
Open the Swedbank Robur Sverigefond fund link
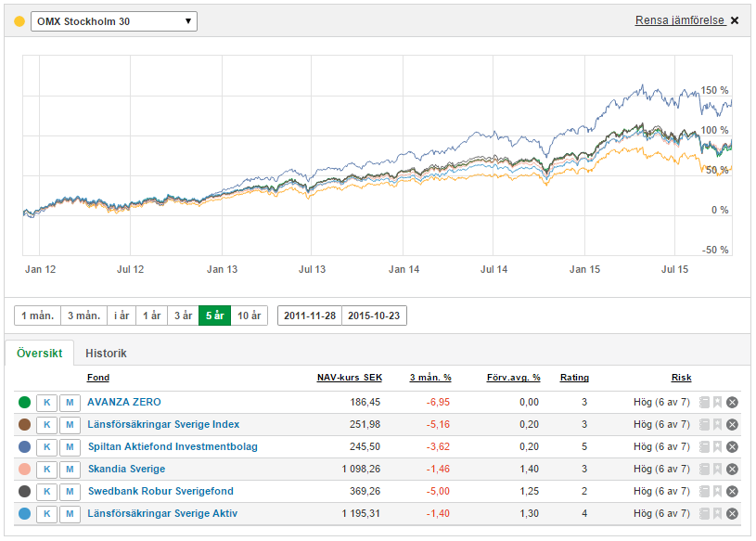click(160, 492)
